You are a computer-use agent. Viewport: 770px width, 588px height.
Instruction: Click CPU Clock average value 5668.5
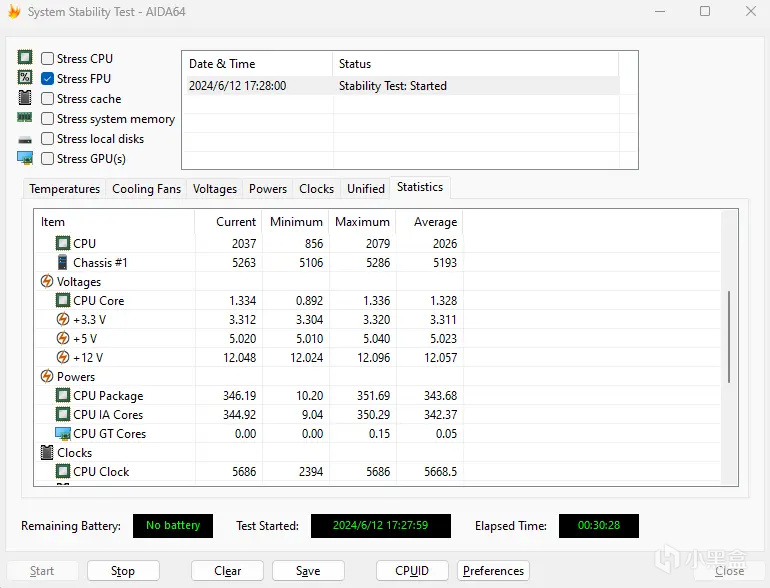[x=440, y=472]
